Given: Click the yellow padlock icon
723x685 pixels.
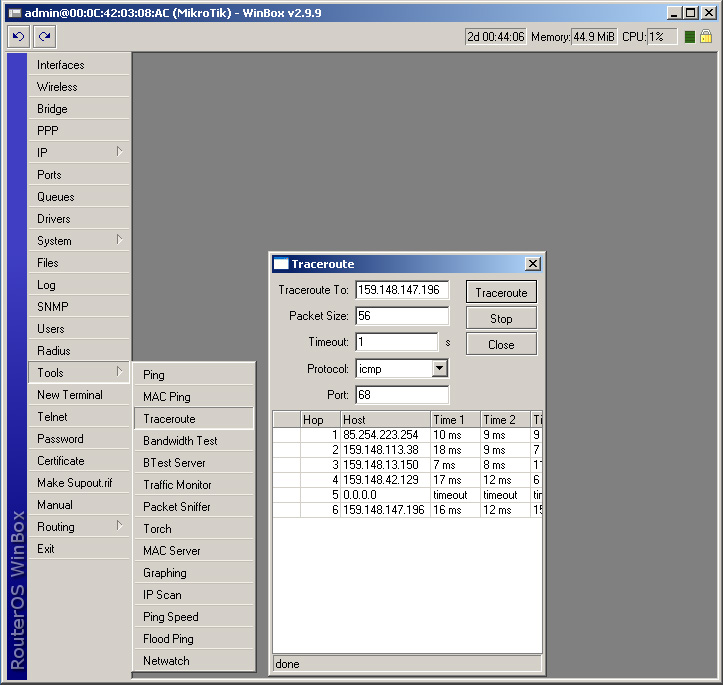Looking at the screenshot, I should click(x=706, y=36).
